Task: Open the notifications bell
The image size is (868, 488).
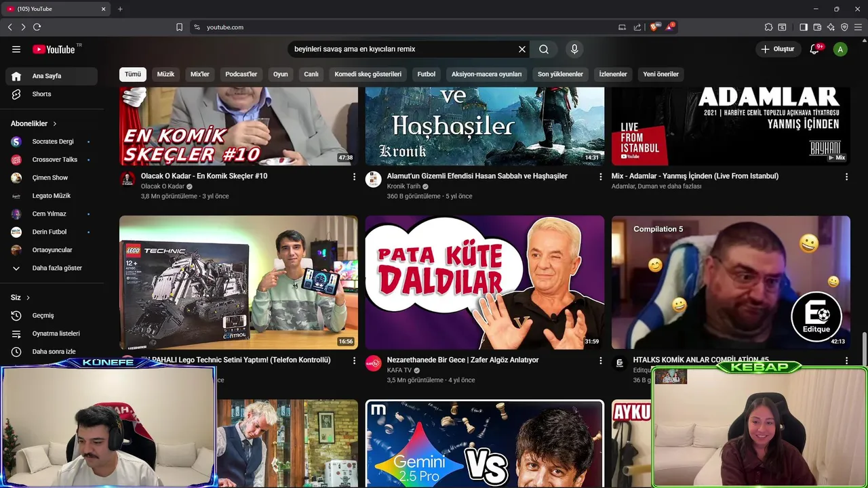Action: pyautogui.click(x=814, y=49)
